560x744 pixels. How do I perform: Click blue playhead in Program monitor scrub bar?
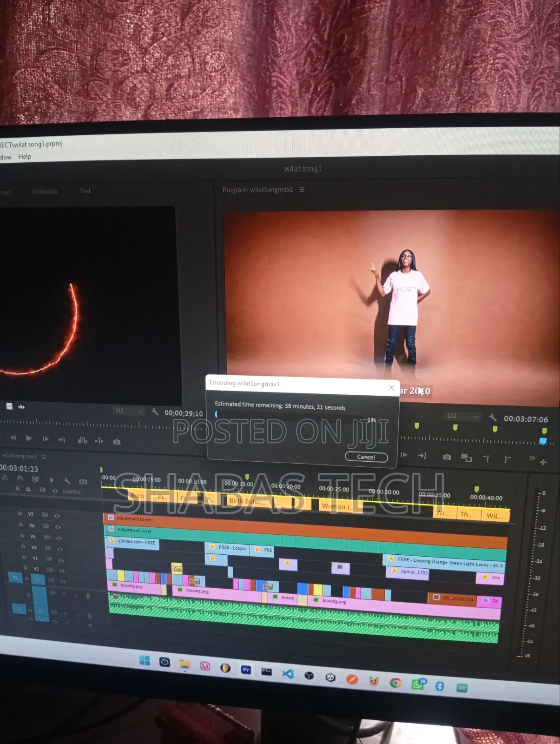coord(543,441)
